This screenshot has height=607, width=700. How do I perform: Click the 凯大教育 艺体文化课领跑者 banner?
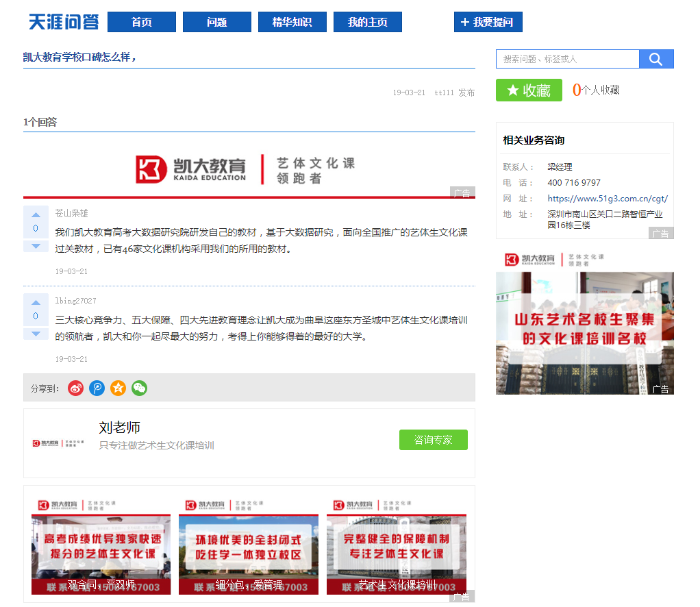(x=249, y=170)
